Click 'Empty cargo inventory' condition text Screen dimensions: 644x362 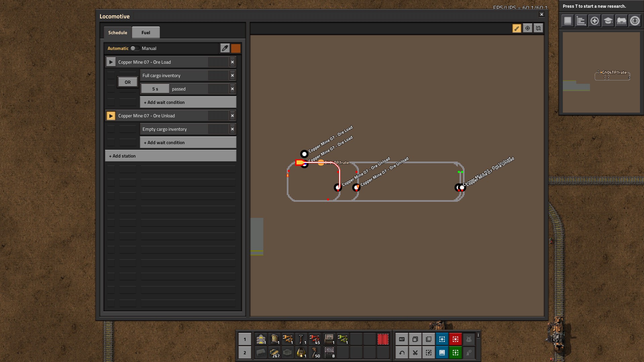(x=165, y=129)
